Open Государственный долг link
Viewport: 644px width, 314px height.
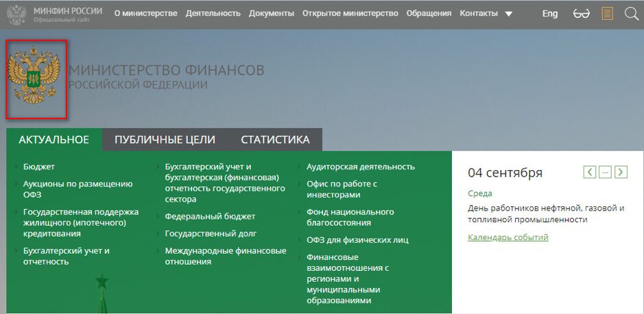pos(211,234)
